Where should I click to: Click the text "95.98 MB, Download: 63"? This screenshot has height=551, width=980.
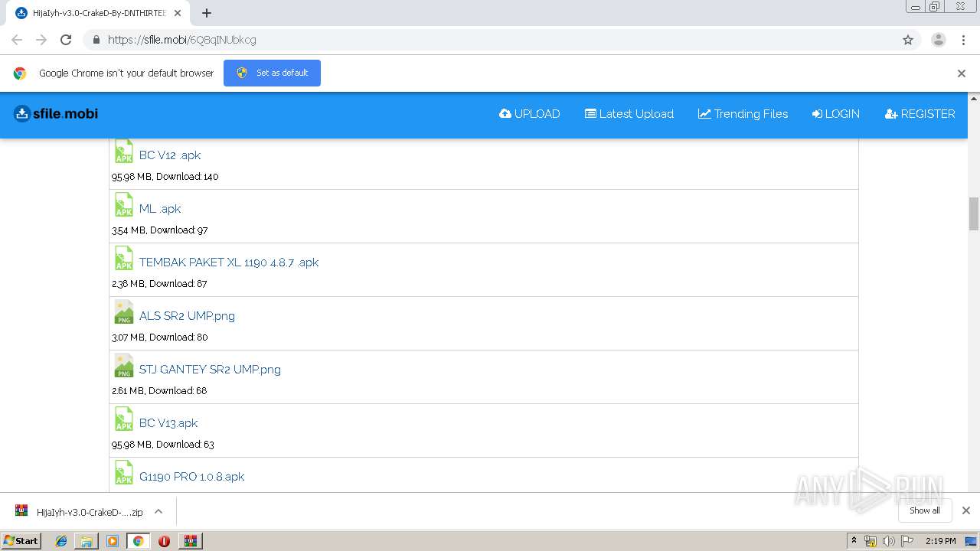(x=163, y=445)
